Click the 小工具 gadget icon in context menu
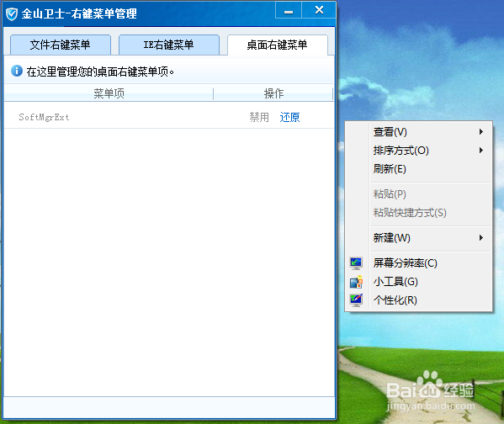This screenshot has height=424, width=504. point(356,282)
